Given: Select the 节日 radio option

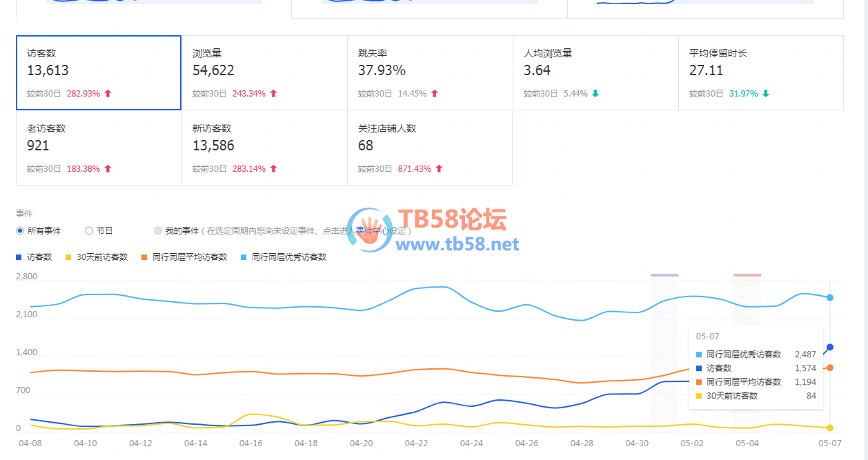Looking at the screenshot, I should pyautogui.click(x=89, y=231).
